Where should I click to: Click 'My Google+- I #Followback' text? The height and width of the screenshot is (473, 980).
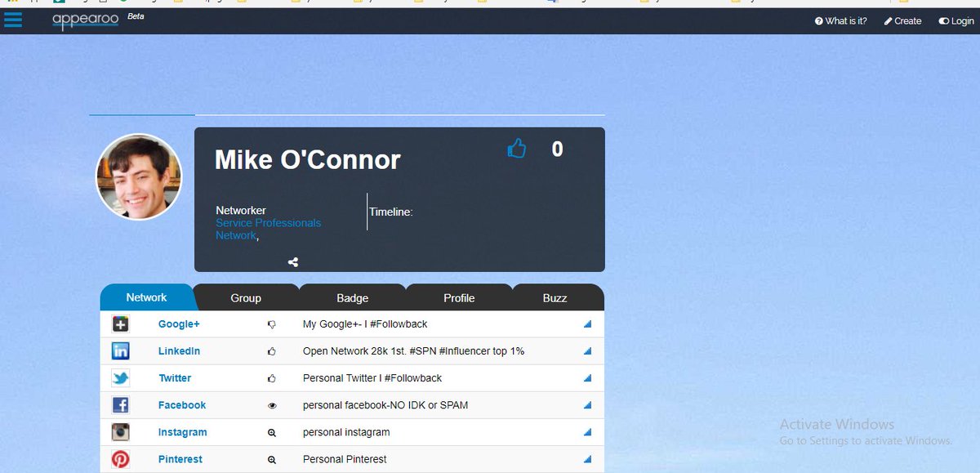pos(365,324)
